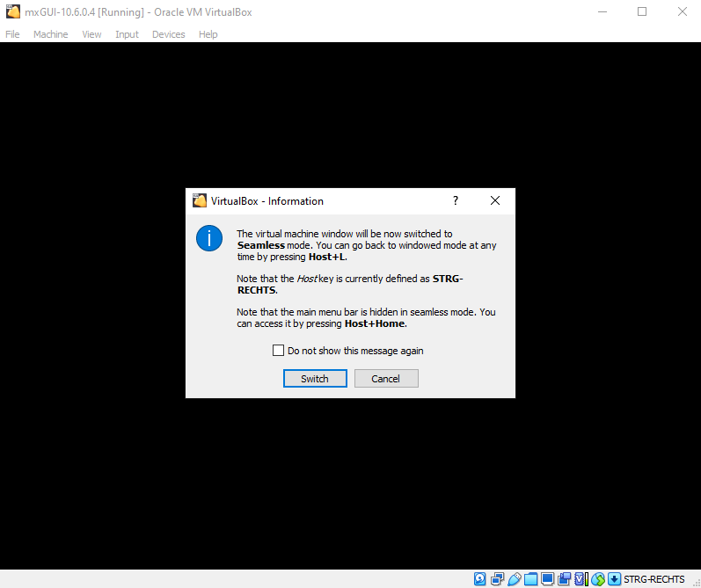The width and height of the screenshot is (701, 588).
Task: Click the keyboard capture arrow icon
Action: click(x=614, y=578)
